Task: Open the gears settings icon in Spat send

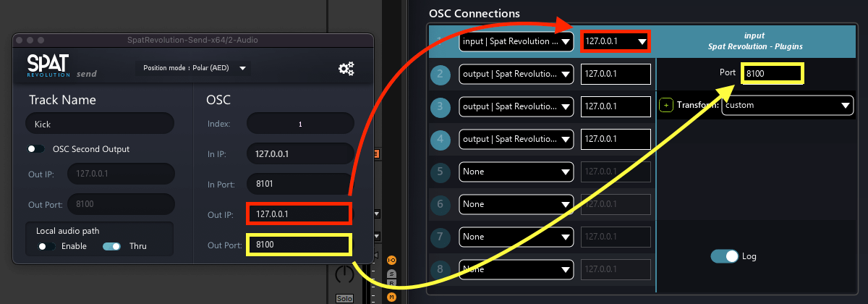Action: coord(346,69)
